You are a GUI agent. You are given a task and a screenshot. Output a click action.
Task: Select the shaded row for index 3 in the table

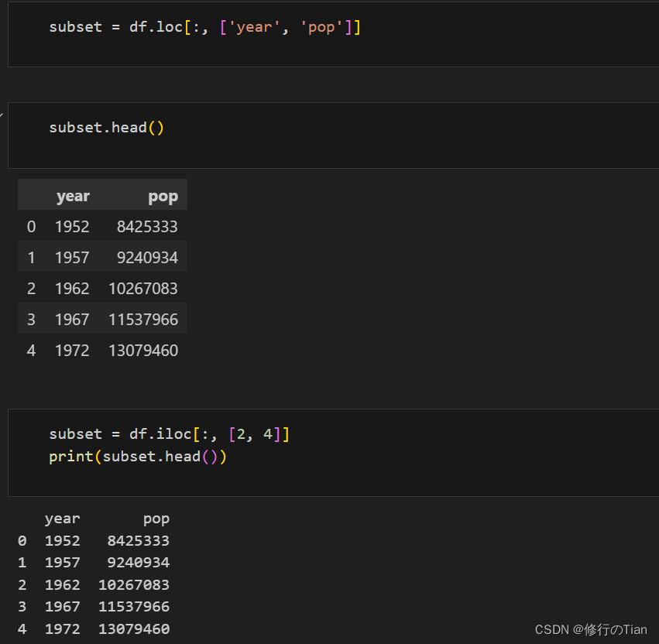[x=101, y=319]
